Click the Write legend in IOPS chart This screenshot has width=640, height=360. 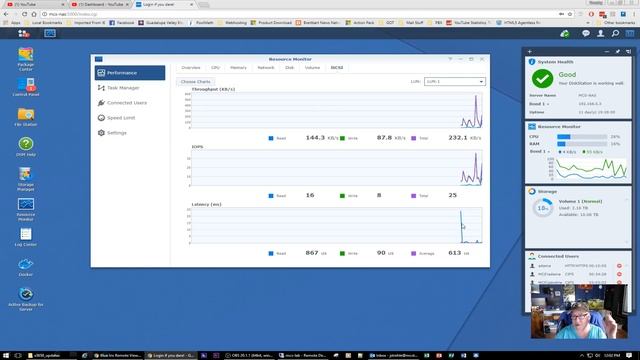tap(349, 196)
